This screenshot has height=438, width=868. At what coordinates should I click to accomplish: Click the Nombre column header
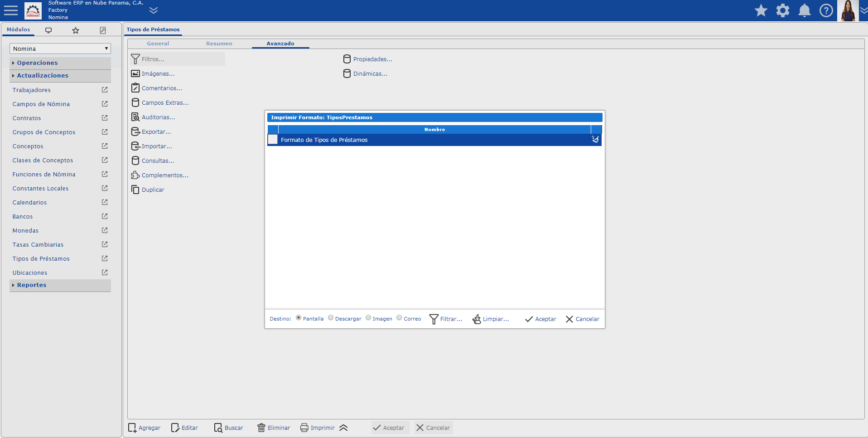(434, 130)
